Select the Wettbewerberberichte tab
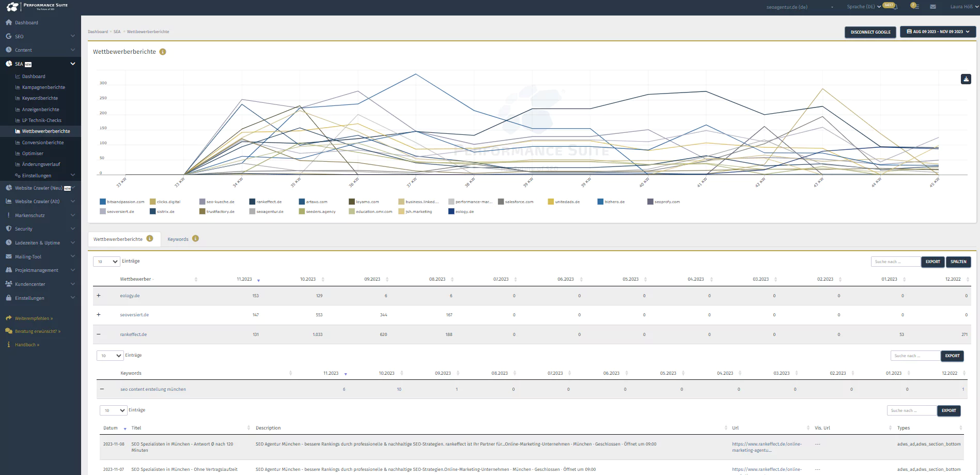The image size is (980, 475). pyautogui.click(x=123, y=239)
